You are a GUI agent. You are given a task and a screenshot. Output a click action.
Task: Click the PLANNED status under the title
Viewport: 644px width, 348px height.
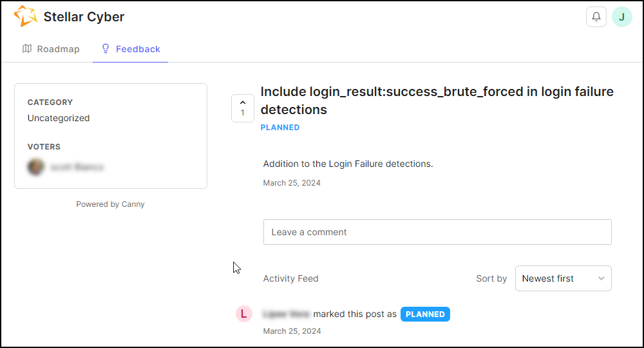[x=280, y=128]
